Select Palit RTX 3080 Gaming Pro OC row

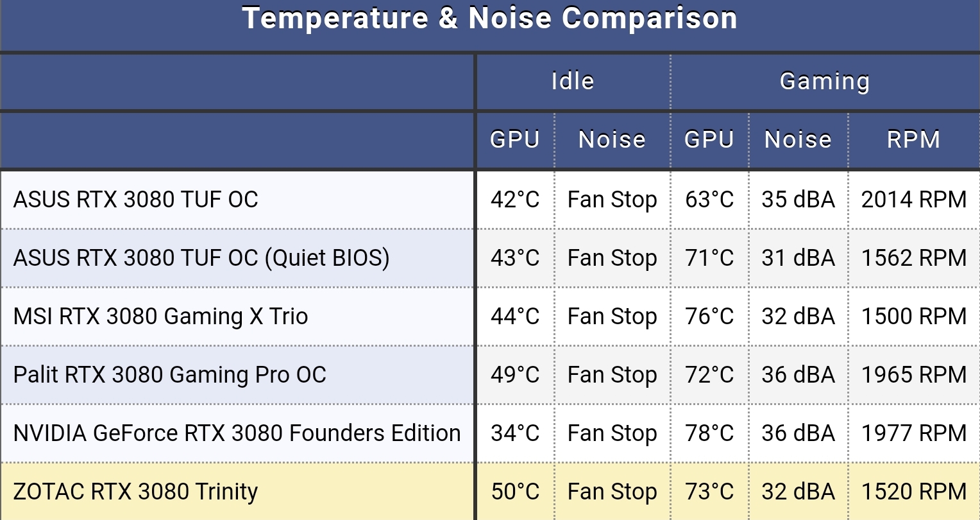click(x=490, y=375)
